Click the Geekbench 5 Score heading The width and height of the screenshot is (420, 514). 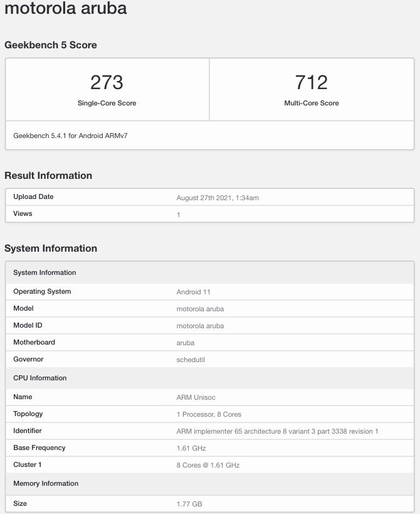[51, 45]
